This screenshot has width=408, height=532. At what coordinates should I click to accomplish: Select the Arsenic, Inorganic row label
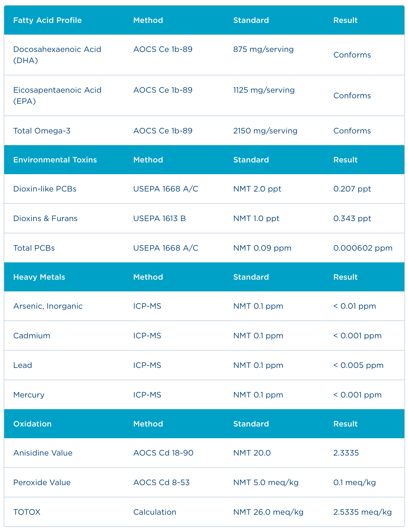(48, 306)
